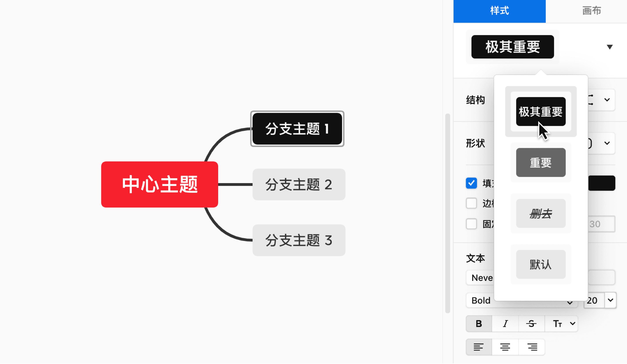
Task: Select the 重要 style preset
Action: point(541,162)
